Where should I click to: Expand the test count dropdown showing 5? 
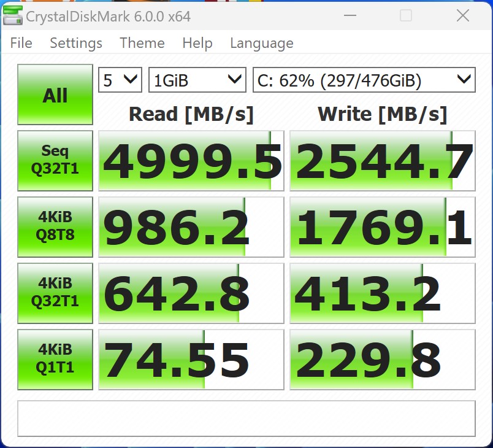[120, 80]
